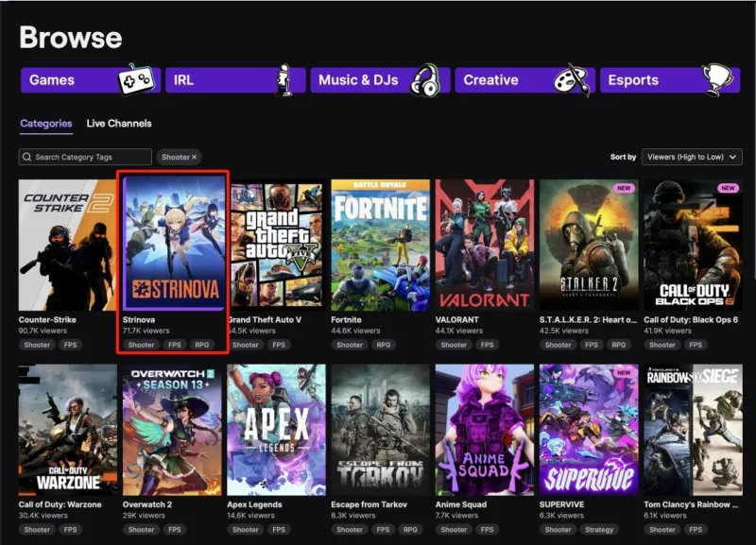This screenshot has height=545, width=756.
Task: Click FPS tag under Counter-Strike
Action: click(70, 345)
